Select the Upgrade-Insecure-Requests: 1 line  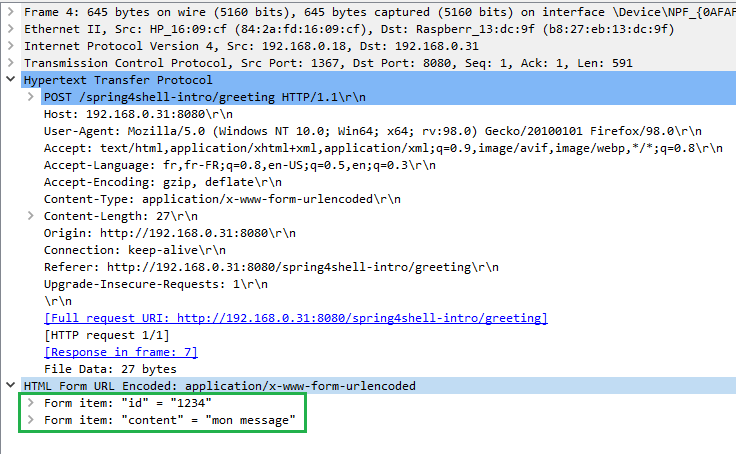tap(155, 284)
